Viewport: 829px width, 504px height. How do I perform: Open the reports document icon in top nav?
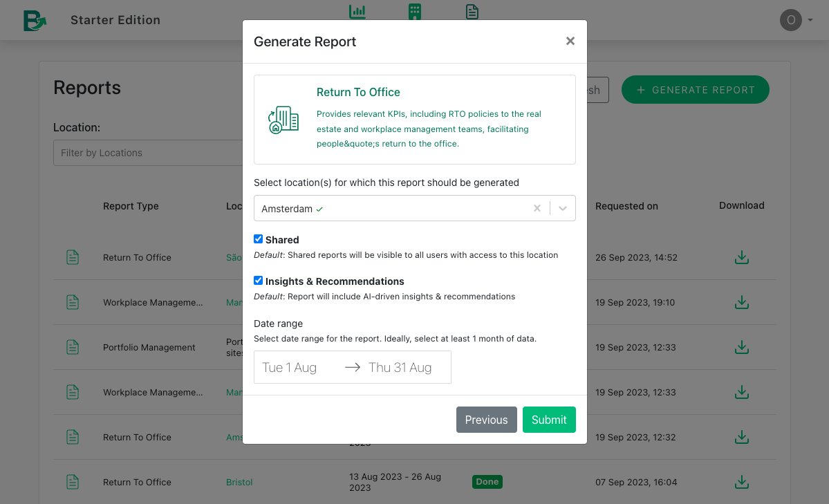click(x=472, y=11)
